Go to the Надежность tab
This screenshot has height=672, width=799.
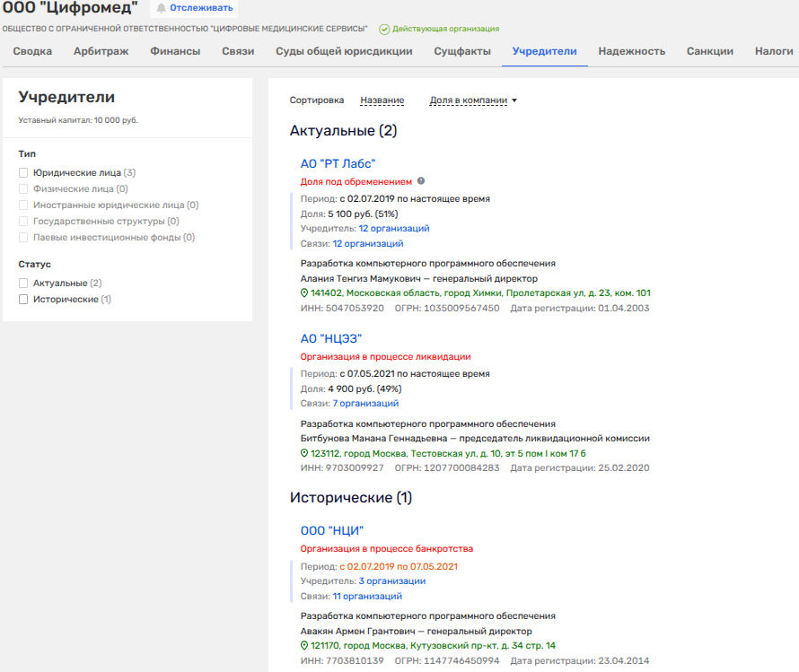(x=631, y=51)
